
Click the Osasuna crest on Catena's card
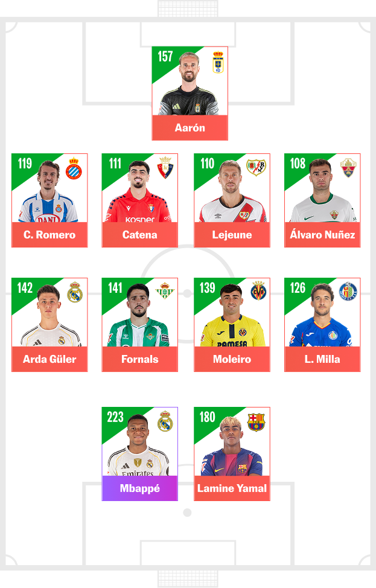[x=165, y=168]
